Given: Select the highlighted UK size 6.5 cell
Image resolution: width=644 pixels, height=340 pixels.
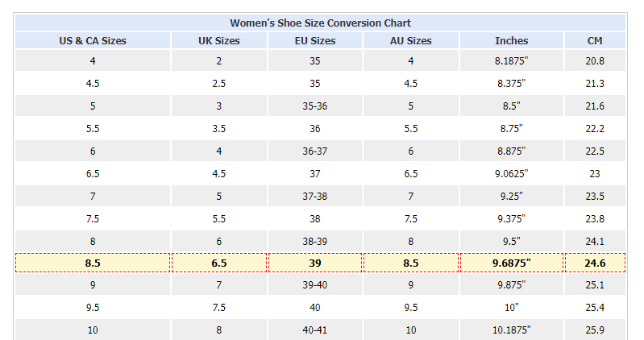Looking at the screenshot, I should click(x=219, y=263).
